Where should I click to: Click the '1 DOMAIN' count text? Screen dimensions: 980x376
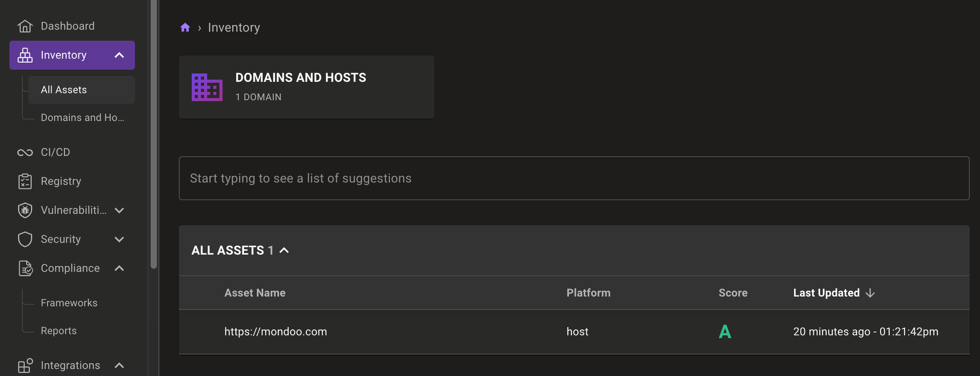(x=258, y=97)
